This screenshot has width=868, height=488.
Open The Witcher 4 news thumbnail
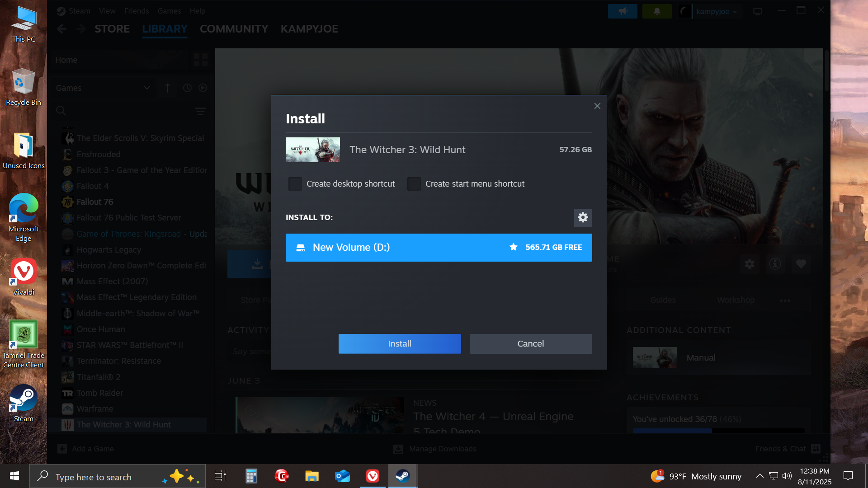pos(320,415)
